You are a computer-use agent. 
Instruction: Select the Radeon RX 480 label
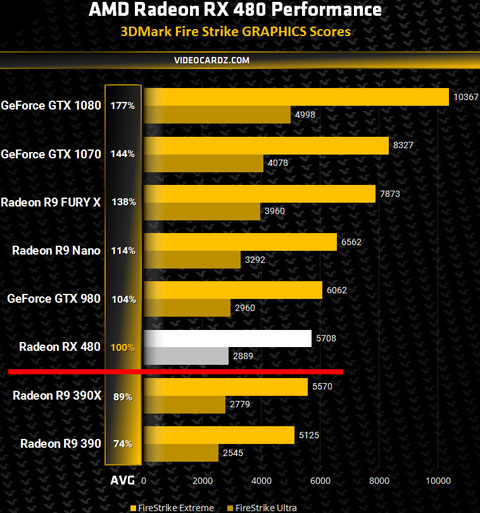(60, 347)
